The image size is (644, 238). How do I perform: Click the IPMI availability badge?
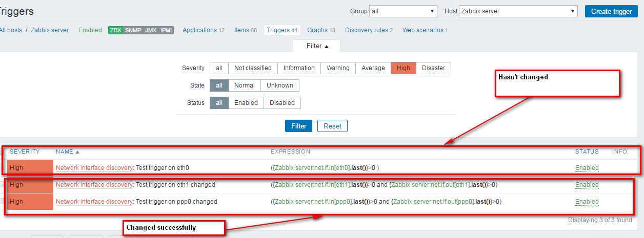[x=166, y=30]
